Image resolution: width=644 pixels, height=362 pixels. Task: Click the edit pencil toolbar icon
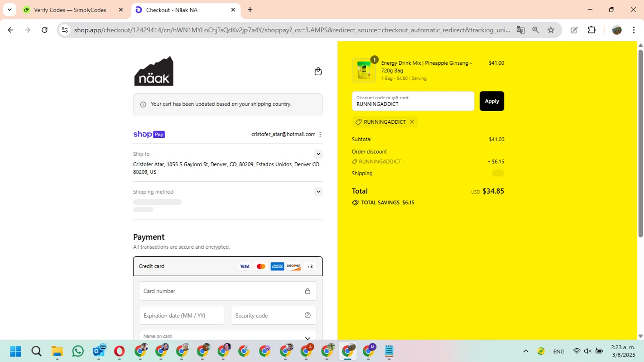tap(574, 30)
